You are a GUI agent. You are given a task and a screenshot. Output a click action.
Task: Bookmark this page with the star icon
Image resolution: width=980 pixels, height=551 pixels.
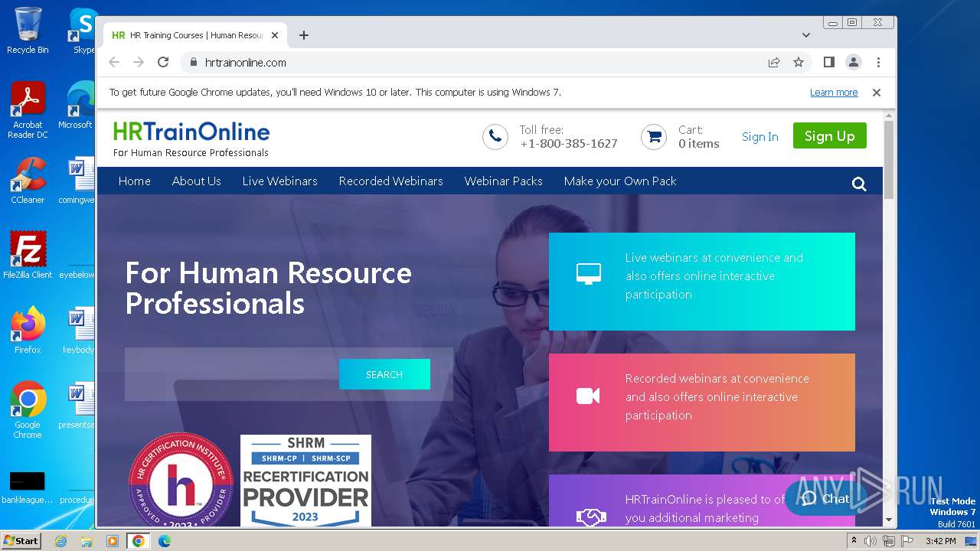[799, 63]
